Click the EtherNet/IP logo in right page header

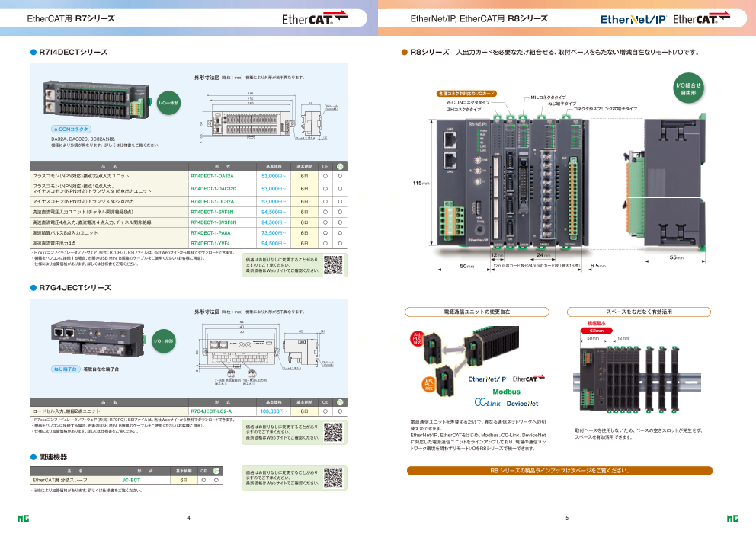click(x=633, y=19)
